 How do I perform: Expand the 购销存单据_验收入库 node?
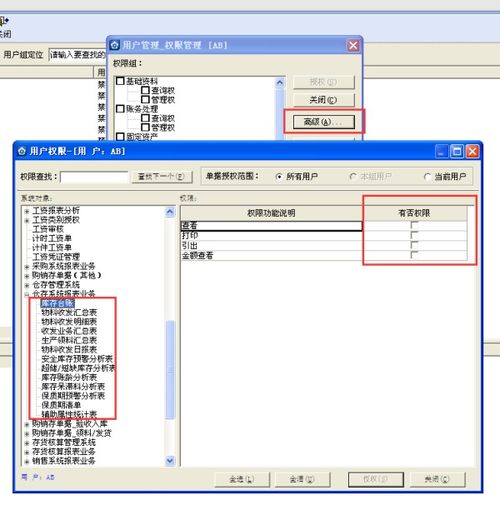[27, 425]
